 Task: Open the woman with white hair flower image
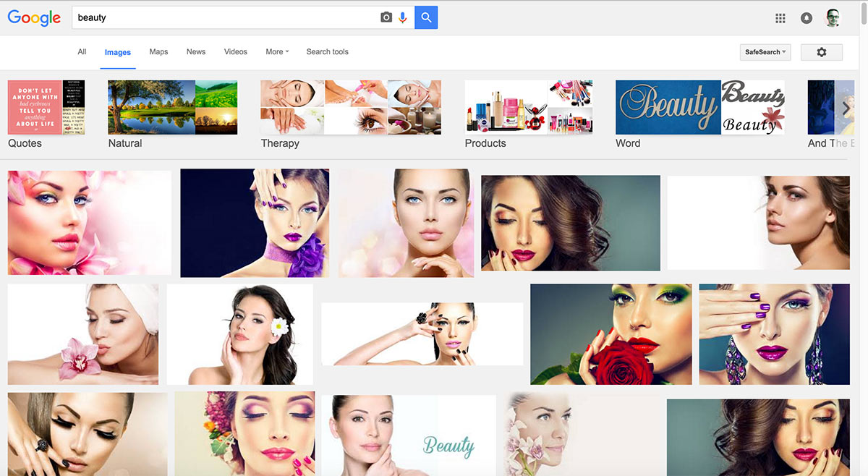[x=240, y=334]
